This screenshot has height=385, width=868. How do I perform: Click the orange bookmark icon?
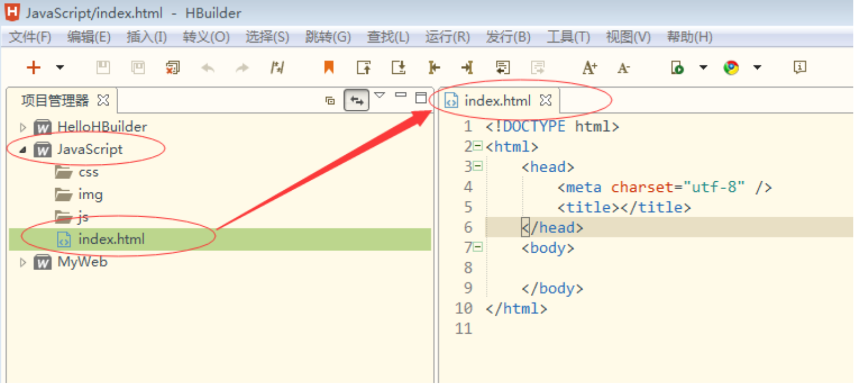329,68
